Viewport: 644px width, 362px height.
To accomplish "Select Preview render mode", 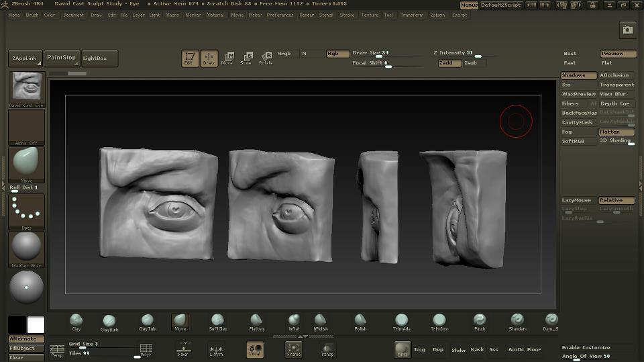I will 617,54.
